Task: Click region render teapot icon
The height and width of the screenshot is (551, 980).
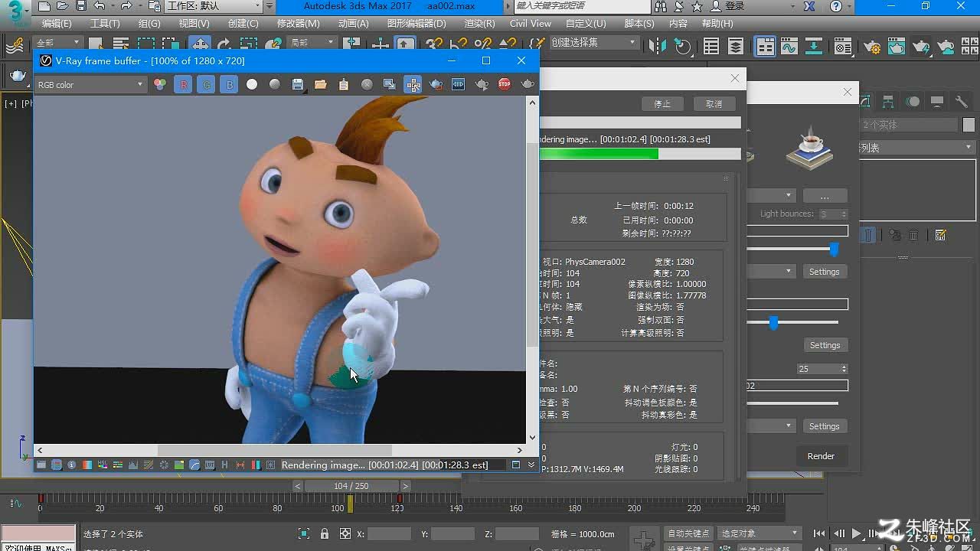Action: tap(436, 85)
